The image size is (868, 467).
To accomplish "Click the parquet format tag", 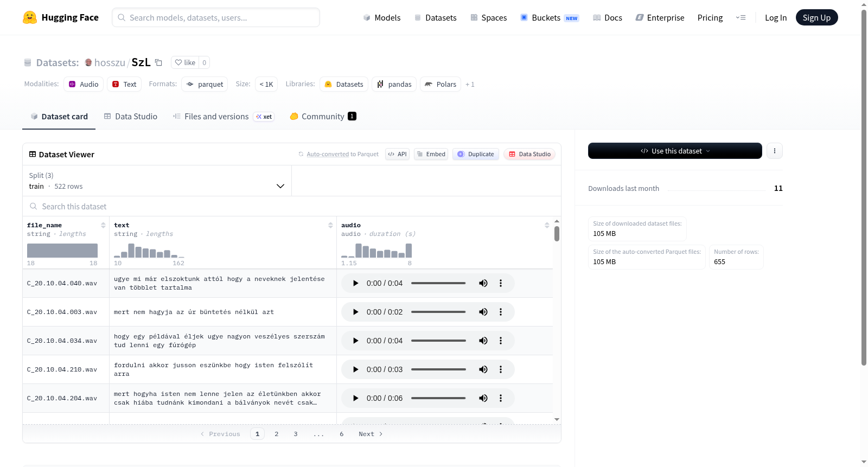I will click(x=205, y=84).
